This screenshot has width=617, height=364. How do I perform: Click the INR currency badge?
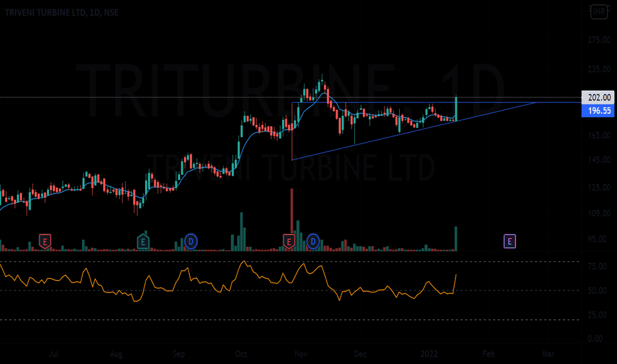pos(599,12)
